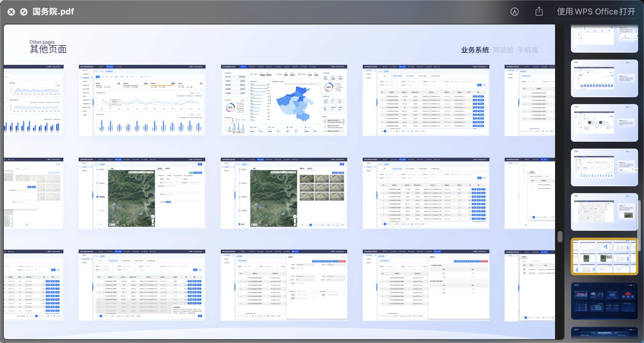644x343 pixels.
Task: Click the blue province map screenshot
Action: (x=284, y=100)
